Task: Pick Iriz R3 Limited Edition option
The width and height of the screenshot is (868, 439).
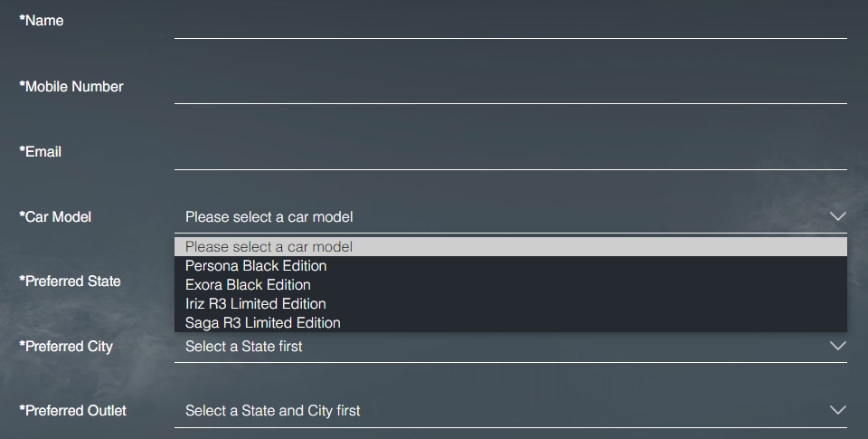Action: click(255, 304)
